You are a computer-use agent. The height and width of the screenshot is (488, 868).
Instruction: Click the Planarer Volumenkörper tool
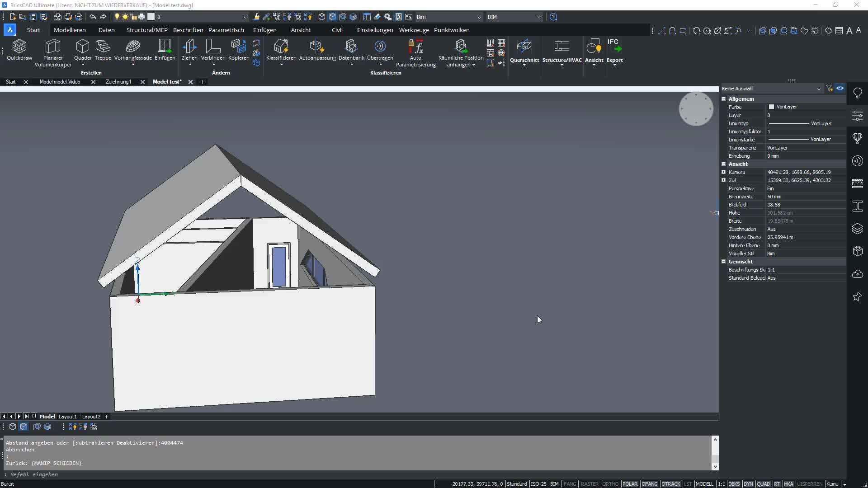(53, 53)
